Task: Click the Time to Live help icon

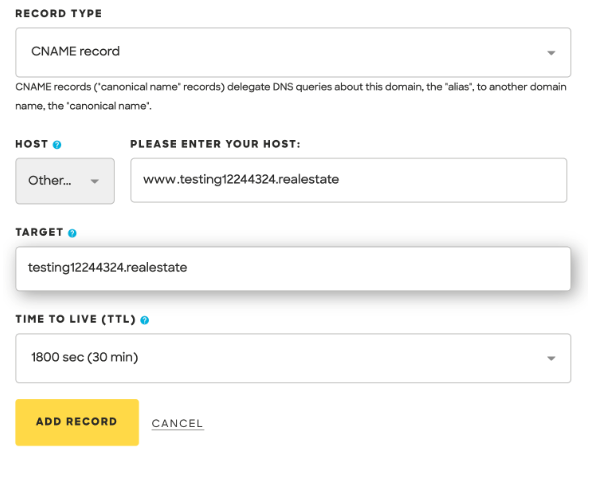Action: click(x=145, y=320)
